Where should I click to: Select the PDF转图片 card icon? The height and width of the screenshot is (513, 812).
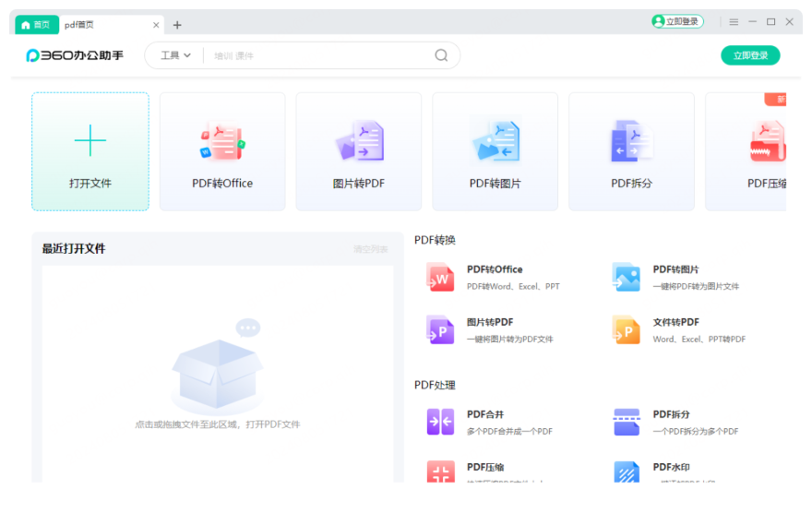tap(495, 142)
